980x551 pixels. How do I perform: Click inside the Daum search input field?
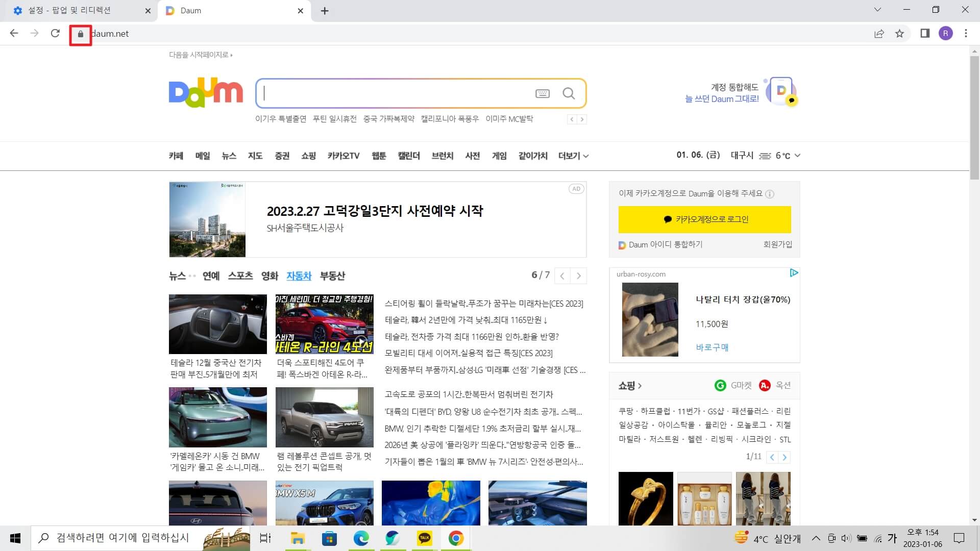pyautogui.click(x=398, y=93)
